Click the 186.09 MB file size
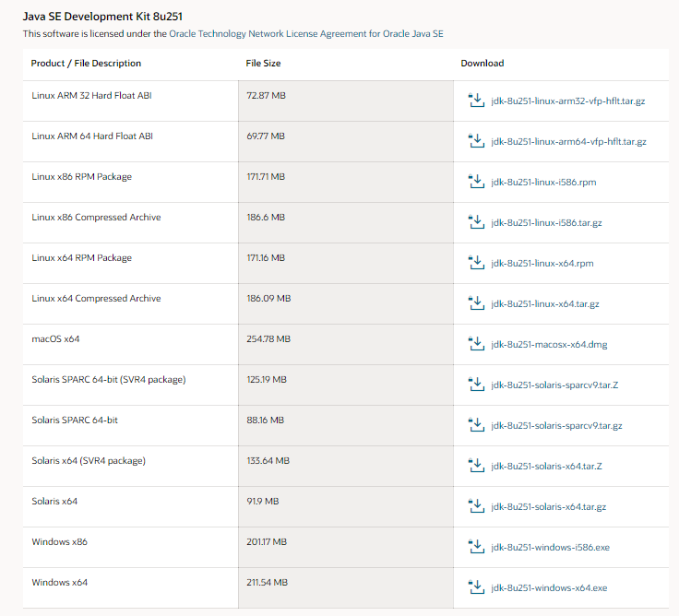Screen dimensions: 679x616 [x=268, y=298]
